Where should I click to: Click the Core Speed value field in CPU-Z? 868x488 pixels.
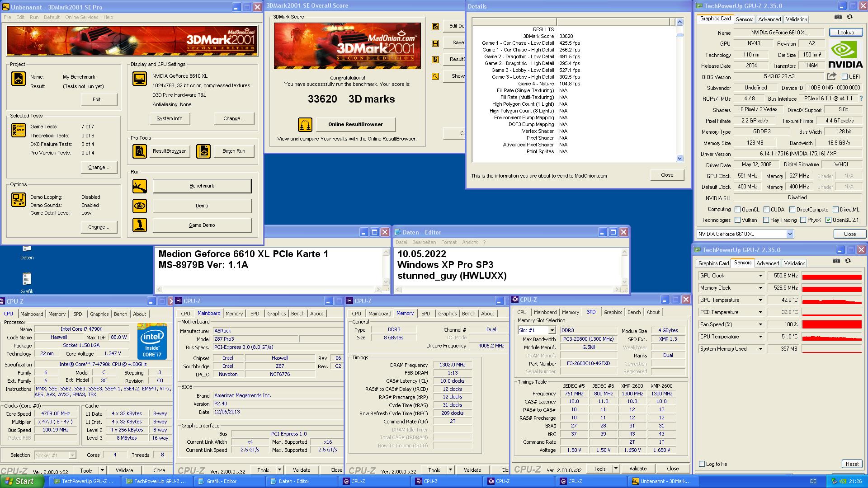click(56, 413)
